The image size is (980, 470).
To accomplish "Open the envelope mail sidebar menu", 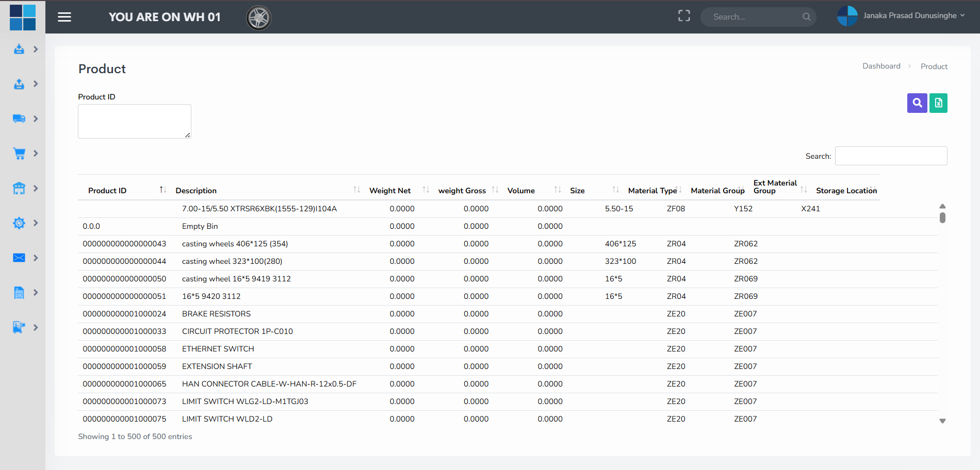I will coord(19,258).
